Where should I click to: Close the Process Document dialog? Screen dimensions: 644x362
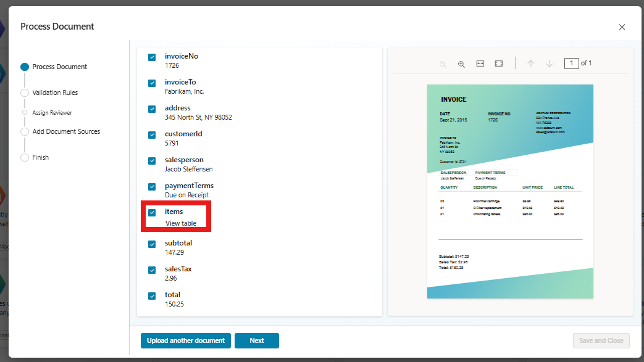pyautogui.click(x=622, y=27)
